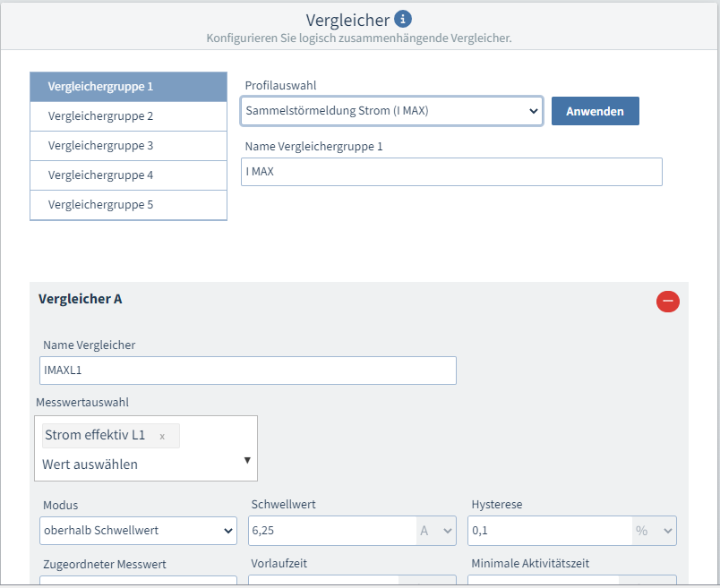The height and width of the screenshot is (588, 720).
Task: Remove Vergleicher A with red minus icon
Action: click(x=667, y=302)
